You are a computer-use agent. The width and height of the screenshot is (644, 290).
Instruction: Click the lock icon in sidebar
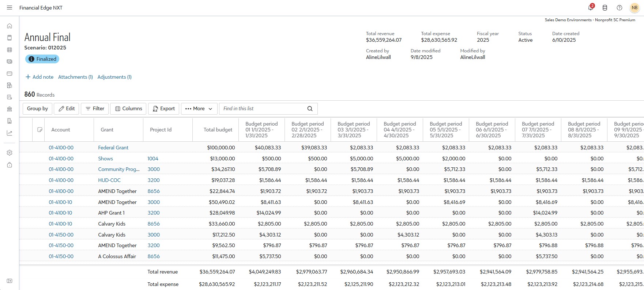(x=10, y=165)
